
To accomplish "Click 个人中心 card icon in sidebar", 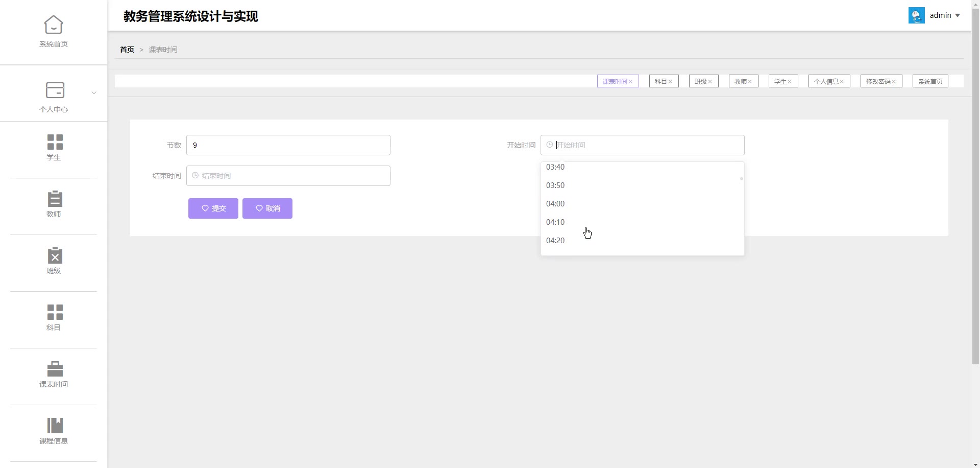I will click(55, 90).
